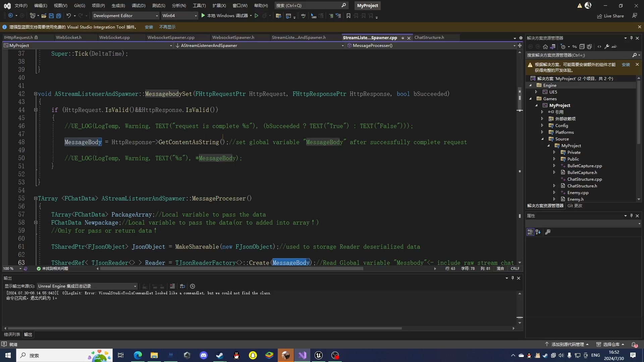Viewport: 644px width, 362px height.
Task: Click the comment-out selected lines icon
Action: [331, 16]
